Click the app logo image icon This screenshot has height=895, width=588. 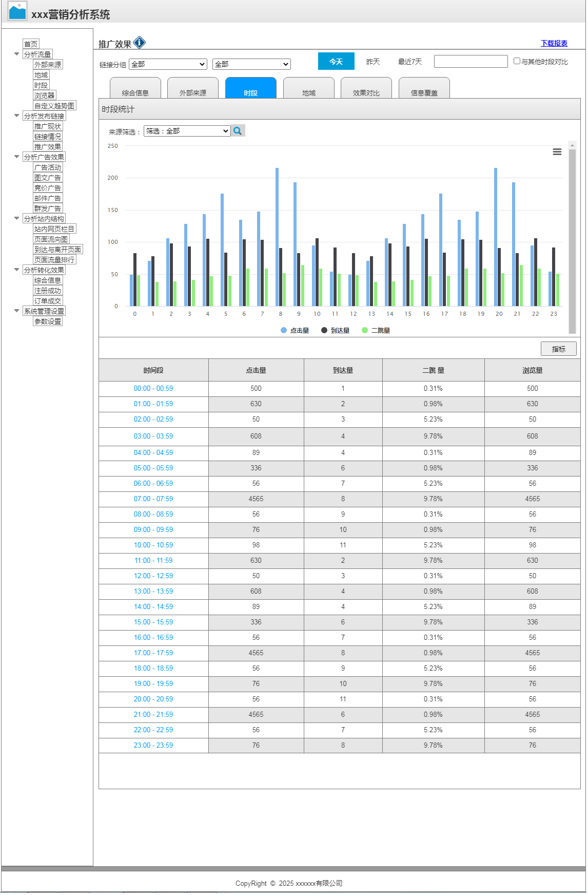click(17, 11)
